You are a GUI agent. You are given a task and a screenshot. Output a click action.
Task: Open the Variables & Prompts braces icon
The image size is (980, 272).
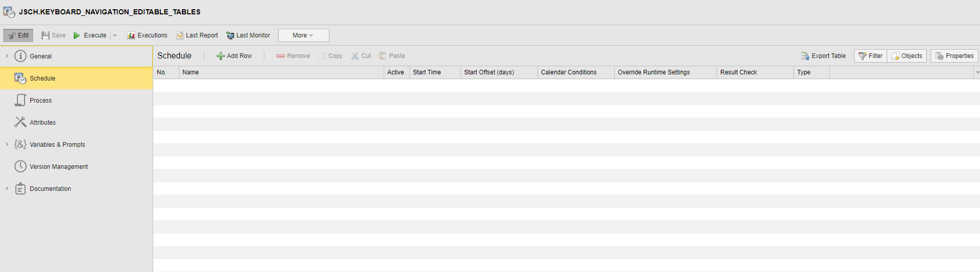click(20, 144)
